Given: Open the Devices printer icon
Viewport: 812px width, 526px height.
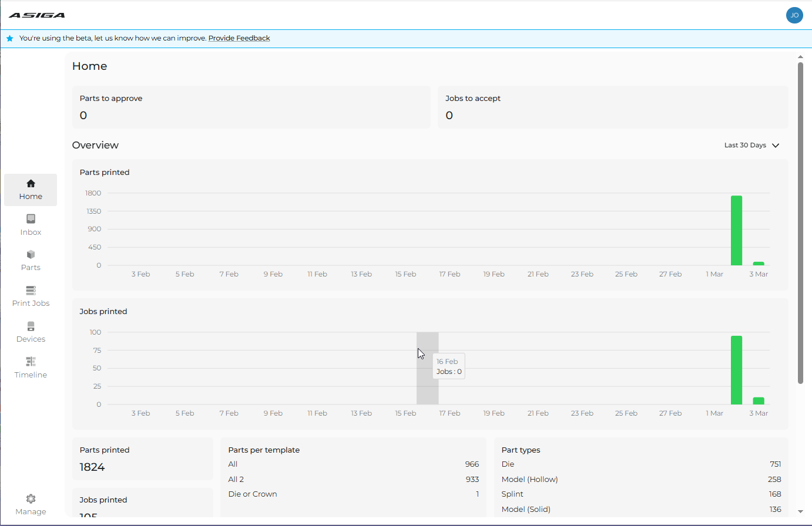Looking at the screenshot, I should 31,326.
